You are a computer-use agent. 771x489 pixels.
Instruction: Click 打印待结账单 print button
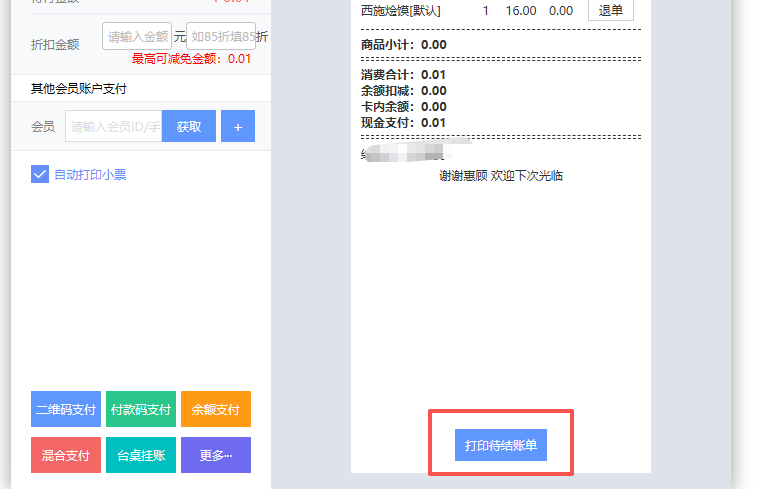501,445
